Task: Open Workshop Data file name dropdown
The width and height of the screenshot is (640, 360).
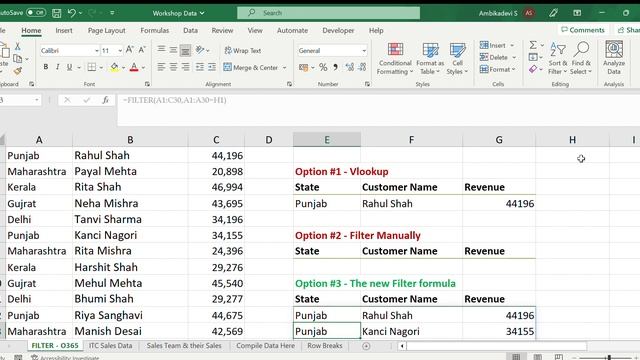Action: tap(178, 13)
